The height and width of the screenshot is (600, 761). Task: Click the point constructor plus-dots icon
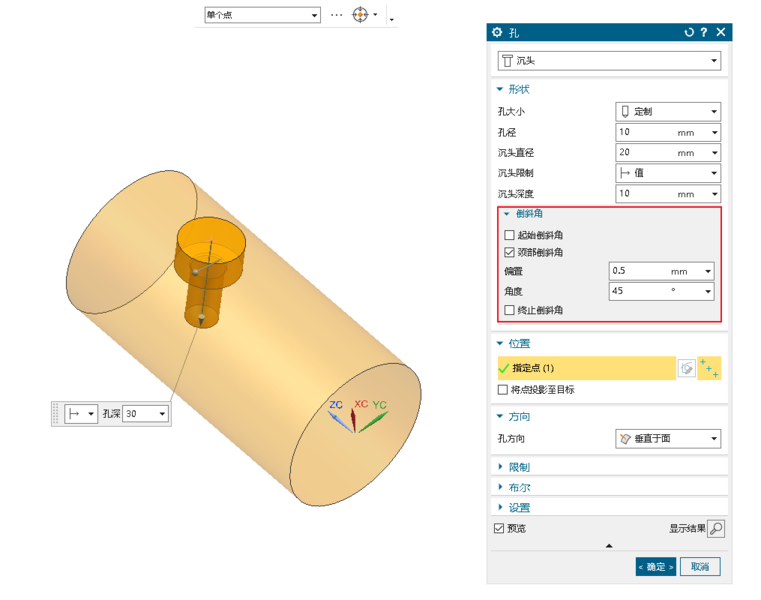point(710,368)
